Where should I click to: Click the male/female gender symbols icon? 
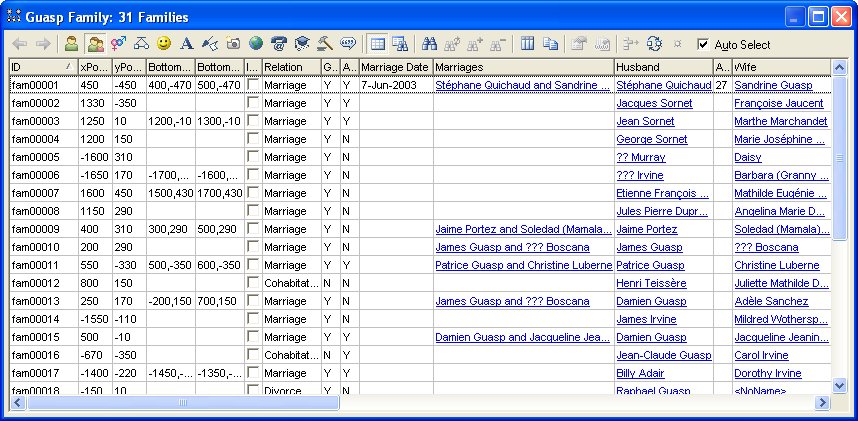118,44
